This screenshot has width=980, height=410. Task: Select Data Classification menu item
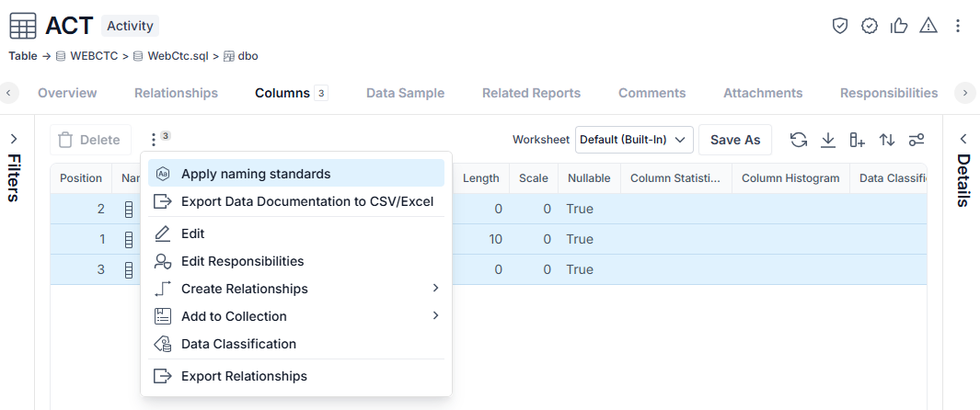(295, 344)
